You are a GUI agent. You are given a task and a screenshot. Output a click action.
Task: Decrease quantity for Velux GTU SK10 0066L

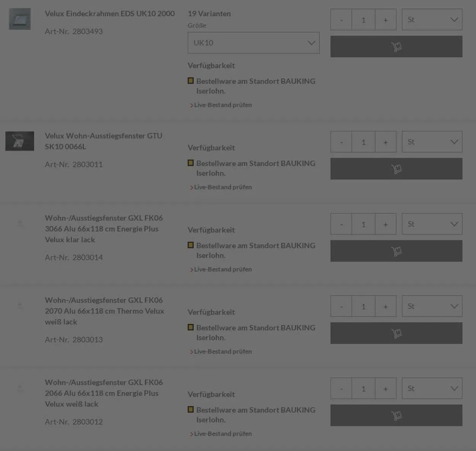[341, 142]
